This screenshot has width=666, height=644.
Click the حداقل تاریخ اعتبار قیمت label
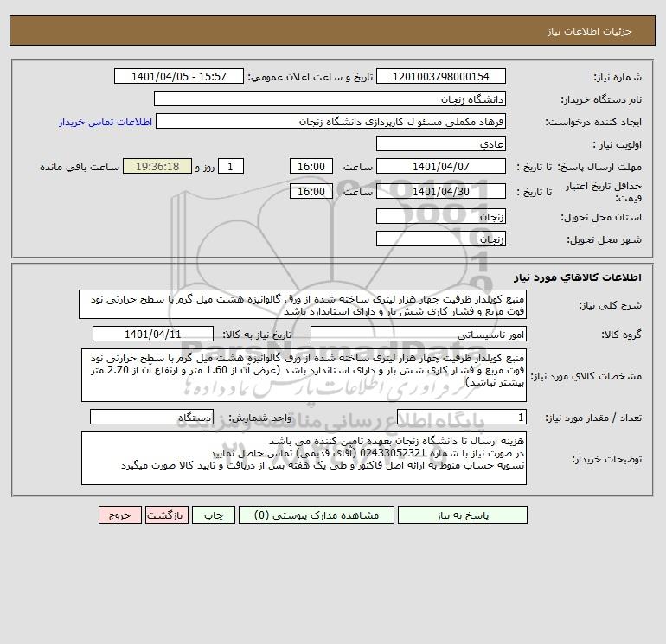(x=604, y=192)
